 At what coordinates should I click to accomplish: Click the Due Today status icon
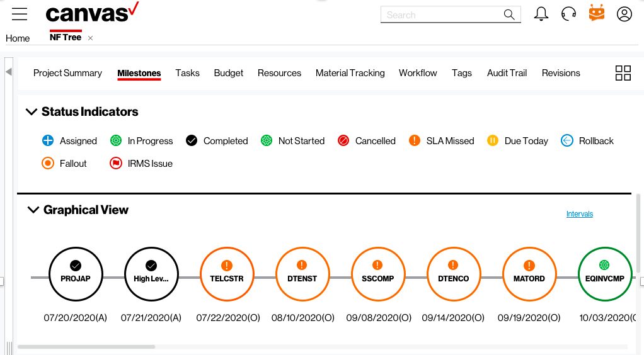click(x=492, y=140)
